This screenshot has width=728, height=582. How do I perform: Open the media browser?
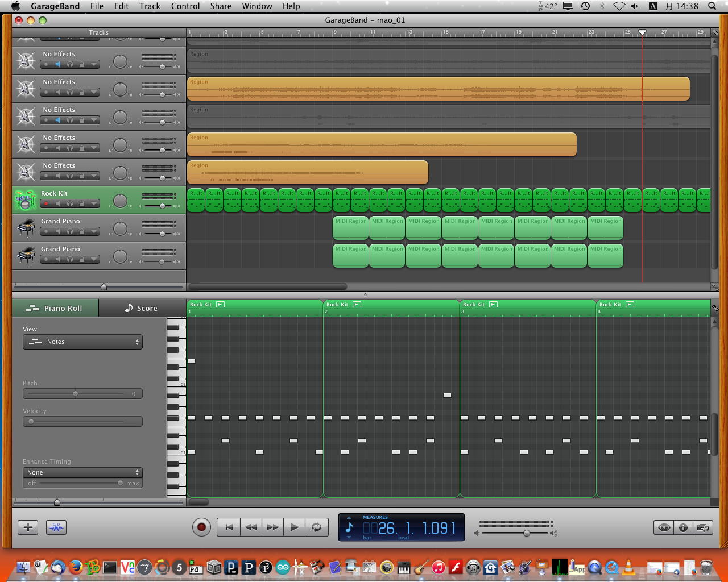703,527
